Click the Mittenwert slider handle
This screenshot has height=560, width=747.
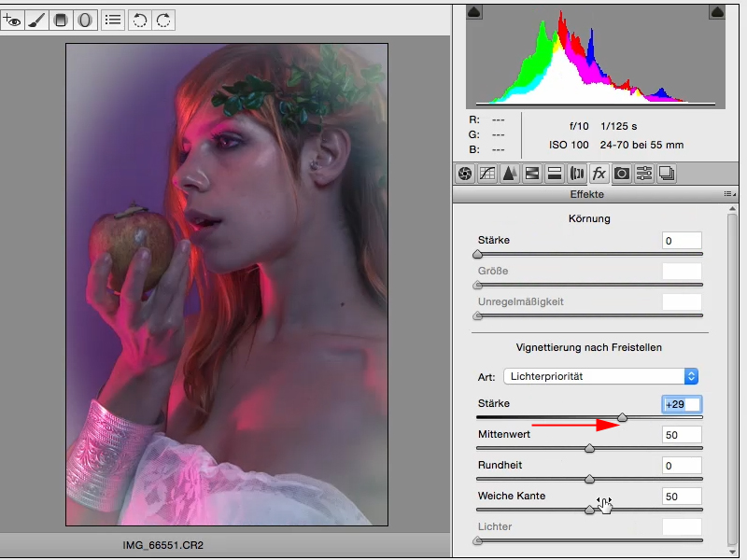click(589, 449)
